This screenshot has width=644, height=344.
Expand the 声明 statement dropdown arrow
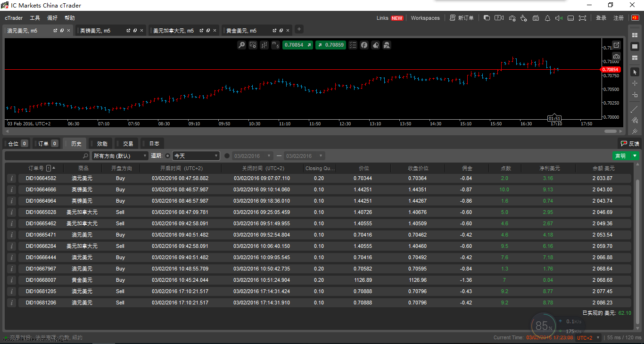pos(635,156)
